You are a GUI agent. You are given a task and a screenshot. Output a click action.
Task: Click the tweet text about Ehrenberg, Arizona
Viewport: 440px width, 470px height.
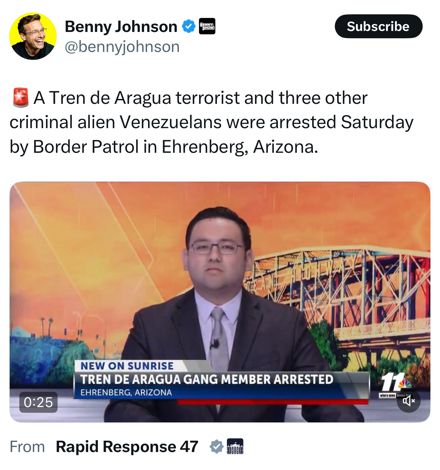click(x=211, y=122)
